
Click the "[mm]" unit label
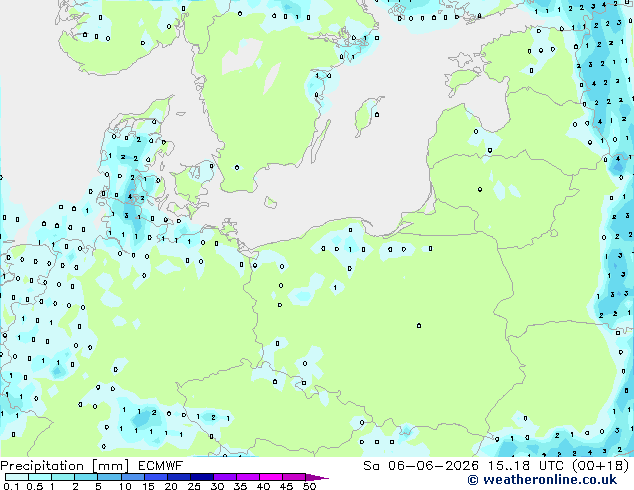pos(111,466)
